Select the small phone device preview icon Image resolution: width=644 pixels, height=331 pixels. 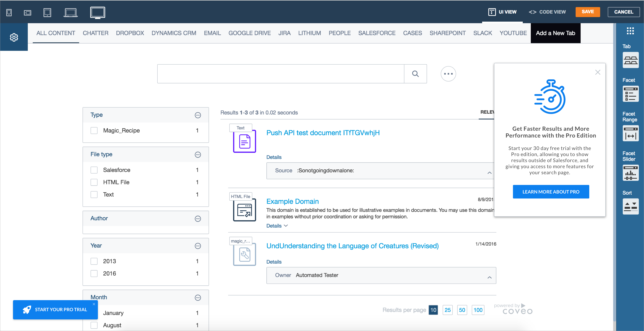pyautogui.click(x=9, y=12)
